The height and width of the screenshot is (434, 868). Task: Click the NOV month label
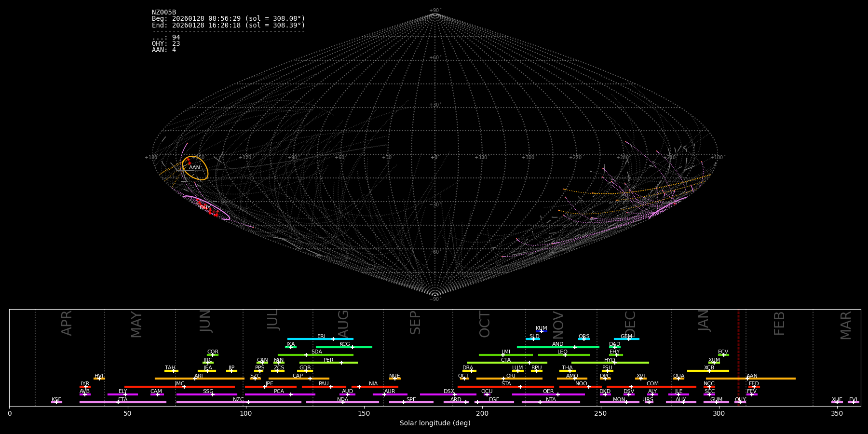pyautogui.click(x=558, y=325)
